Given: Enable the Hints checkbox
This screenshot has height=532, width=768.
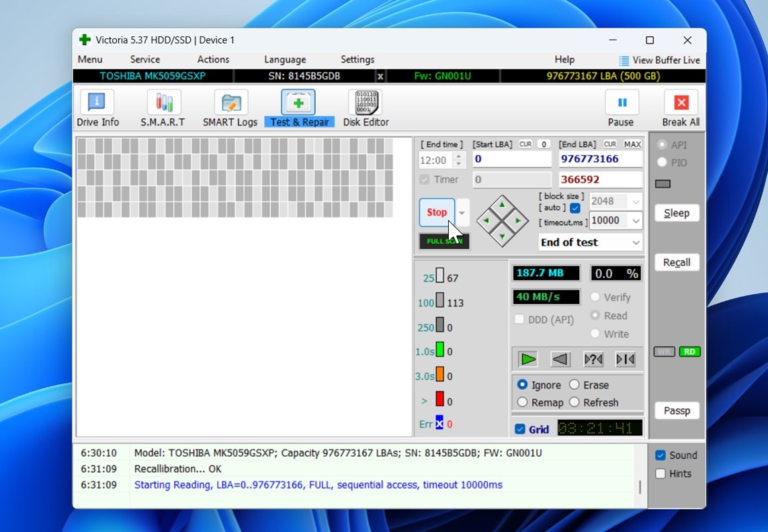Looking at the screenshot, I should click(660, 474).
